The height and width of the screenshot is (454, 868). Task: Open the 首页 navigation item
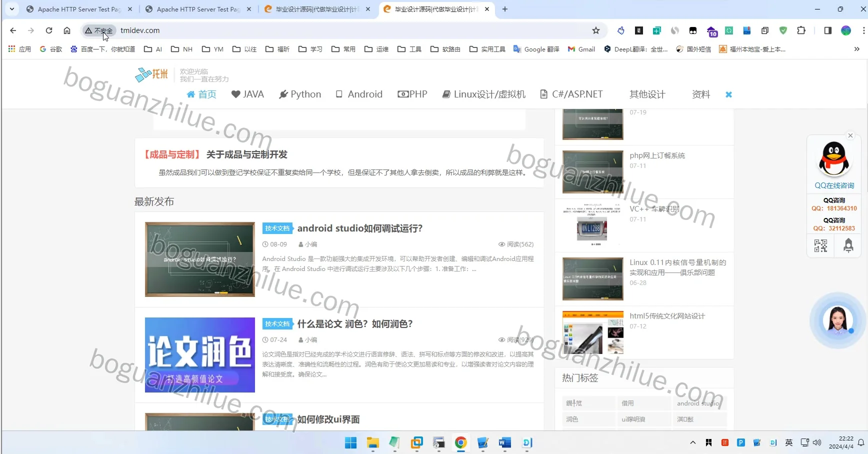click(201, 94)
